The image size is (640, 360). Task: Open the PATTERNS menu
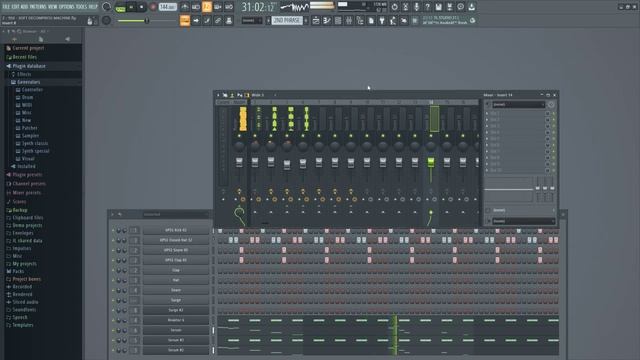[38, 7]
